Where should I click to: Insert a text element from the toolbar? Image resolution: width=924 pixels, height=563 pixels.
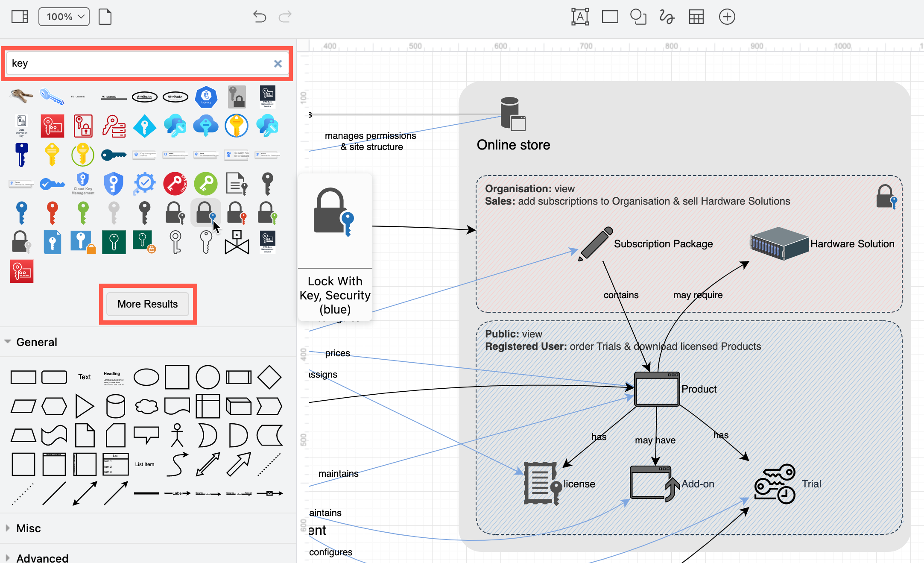pyautogui.click(x=581, y=17)
